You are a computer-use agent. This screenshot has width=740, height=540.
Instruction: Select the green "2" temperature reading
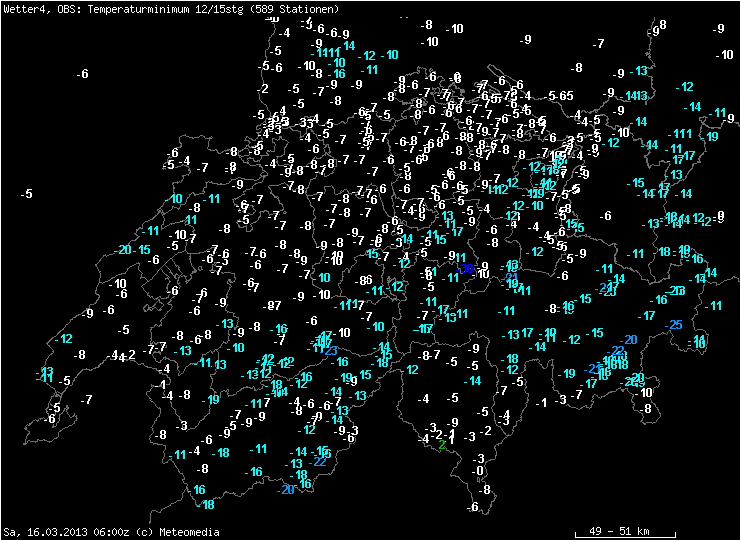(x=442, y=445)
